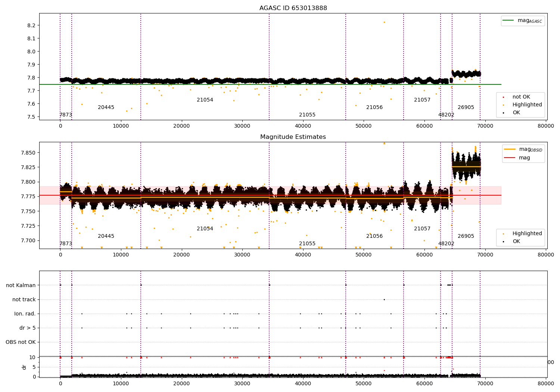Screen dimensions: 560x392
Task: Click OBSID label 7873 in the top plot
Action: click(66, 115)
